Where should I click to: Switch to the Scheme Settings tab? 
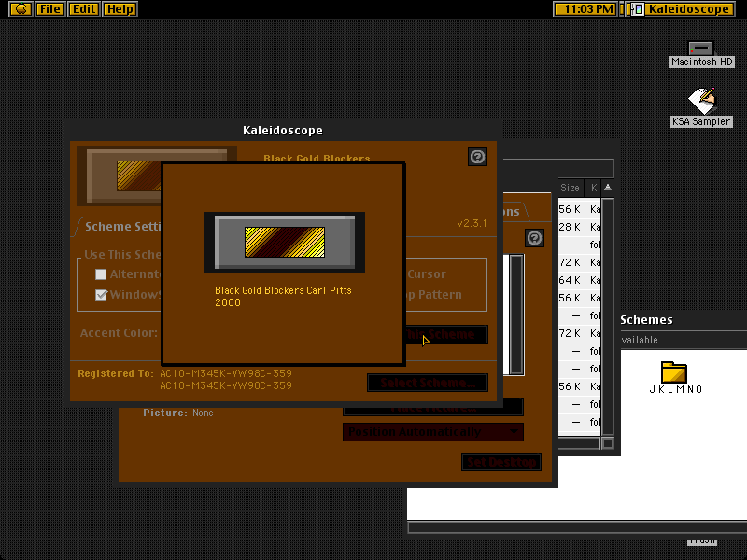[121, 226]
